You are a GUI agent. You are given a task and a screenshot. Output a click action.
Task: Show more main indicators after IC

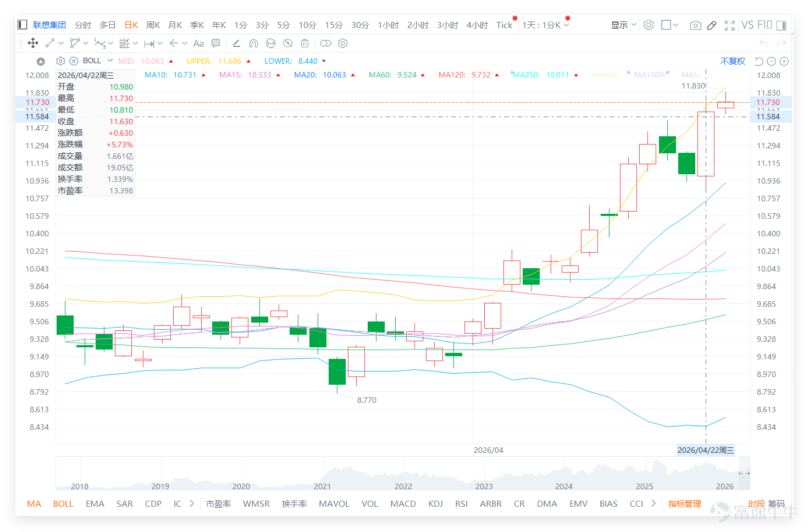(192, 503)
